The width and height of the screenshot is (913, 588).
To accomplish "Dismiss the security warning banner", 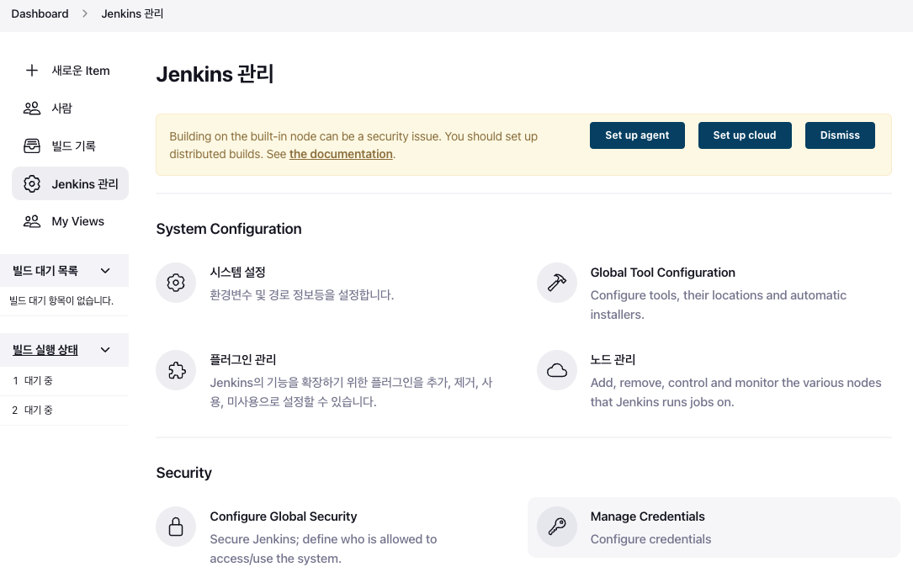I will (840, 135).
